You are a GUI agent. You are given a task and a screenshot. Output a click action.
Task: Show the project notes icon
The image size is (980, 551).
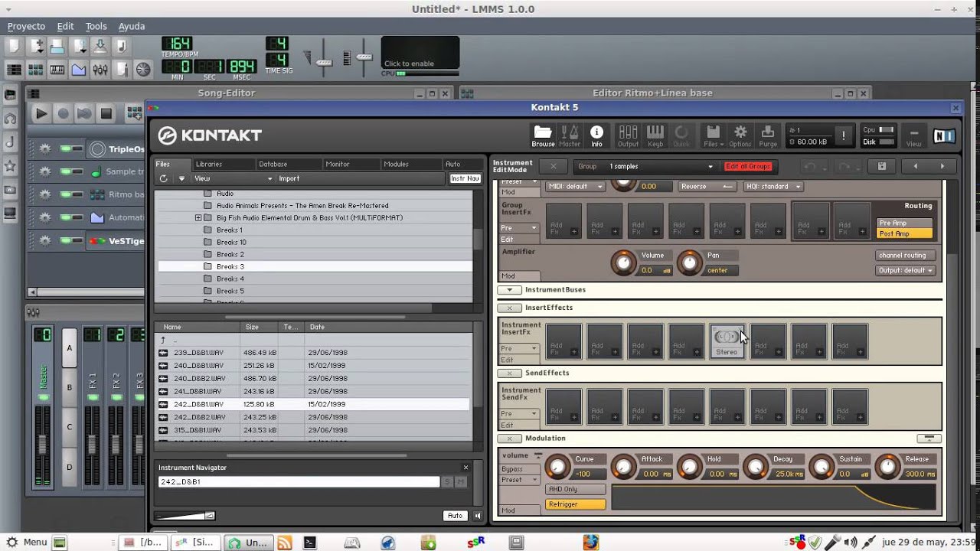tap(122, 70)
